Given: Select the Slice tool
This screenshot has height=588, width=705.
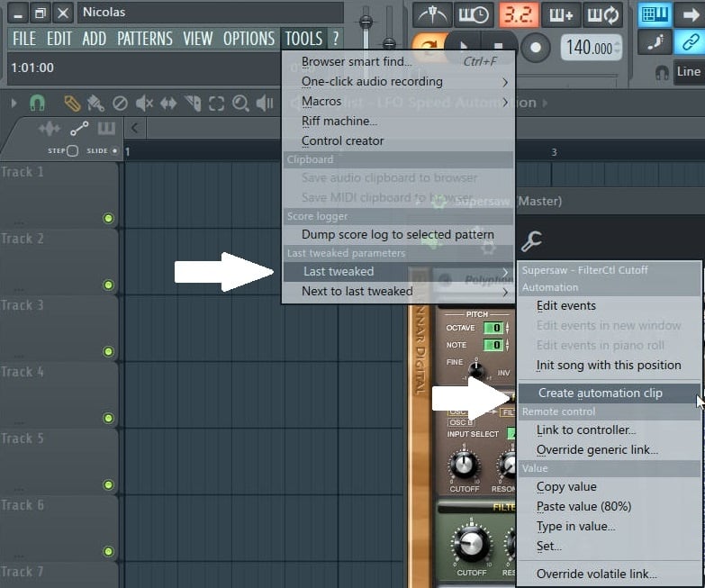Looking at the screenshot, I should tap(193, 104).
